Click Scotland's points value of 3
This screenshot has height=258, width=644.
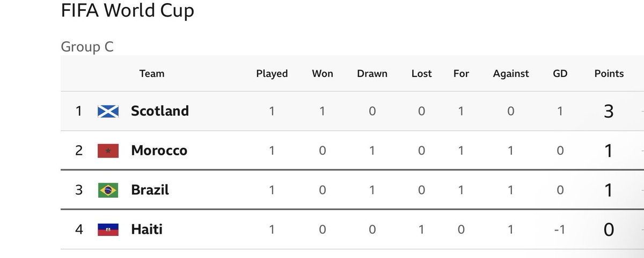609,111
